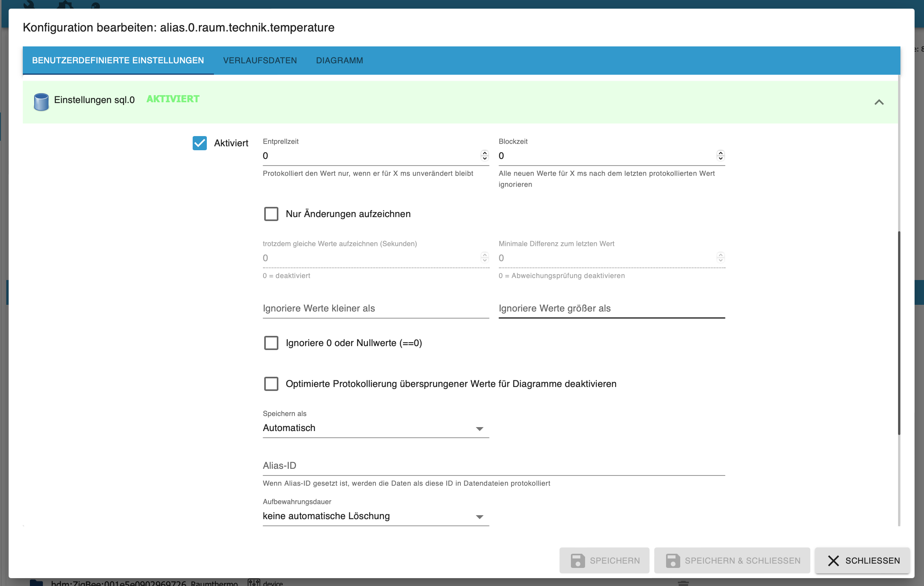Check Ignoriere 0 oder Nullwerte option
This screenshot has height=586, width=924.
coord(271,343)
